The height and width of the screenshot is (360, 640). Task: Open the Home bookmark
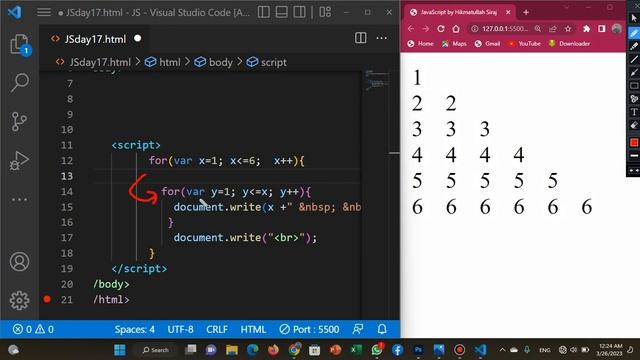[420, 44]
